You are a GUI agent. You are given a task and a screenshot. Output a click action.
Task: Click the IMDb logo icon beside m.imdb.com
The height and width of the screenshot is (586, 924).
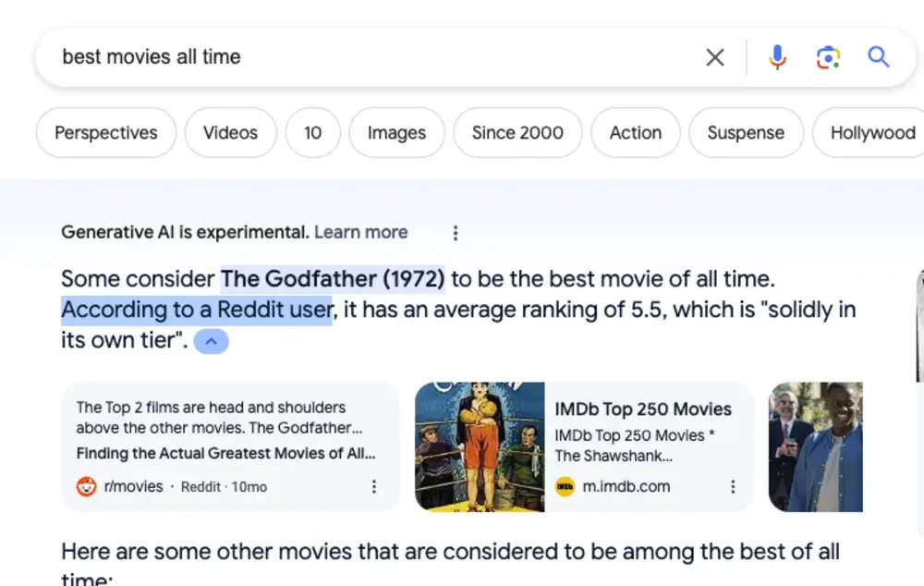[565, 486]
